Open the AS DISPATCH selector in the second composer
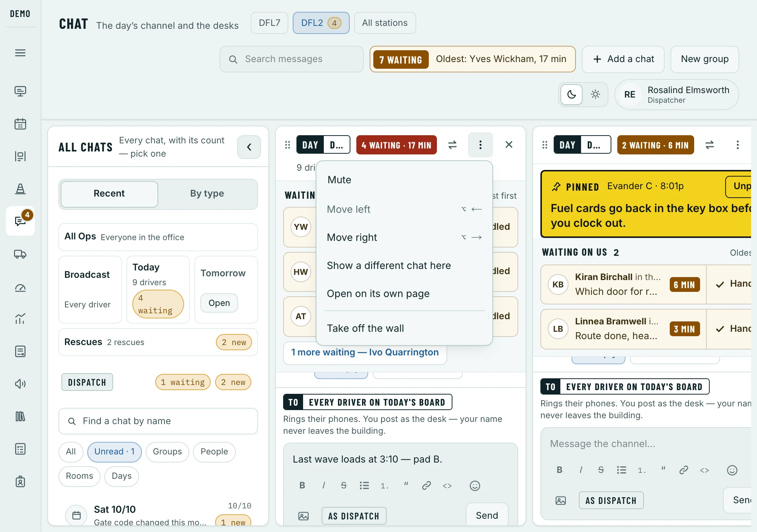Image resolution: width=757 pixels, height=532 pixels. 611,501
